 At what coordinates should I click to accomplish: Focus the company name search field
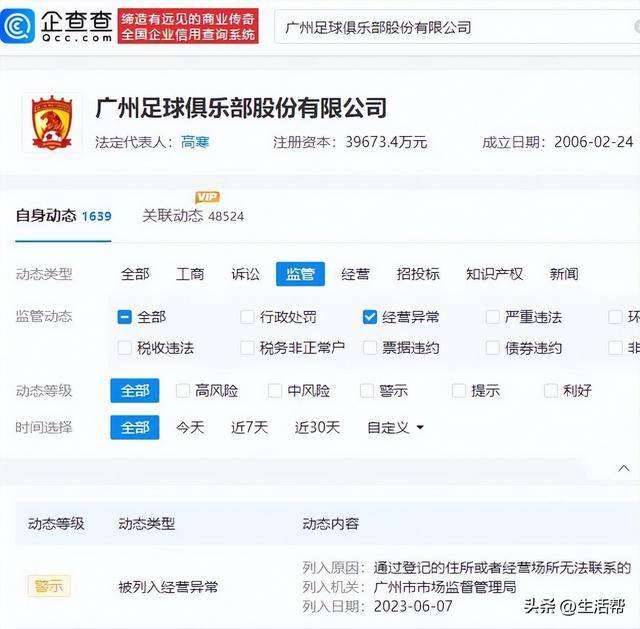(457, 28)
